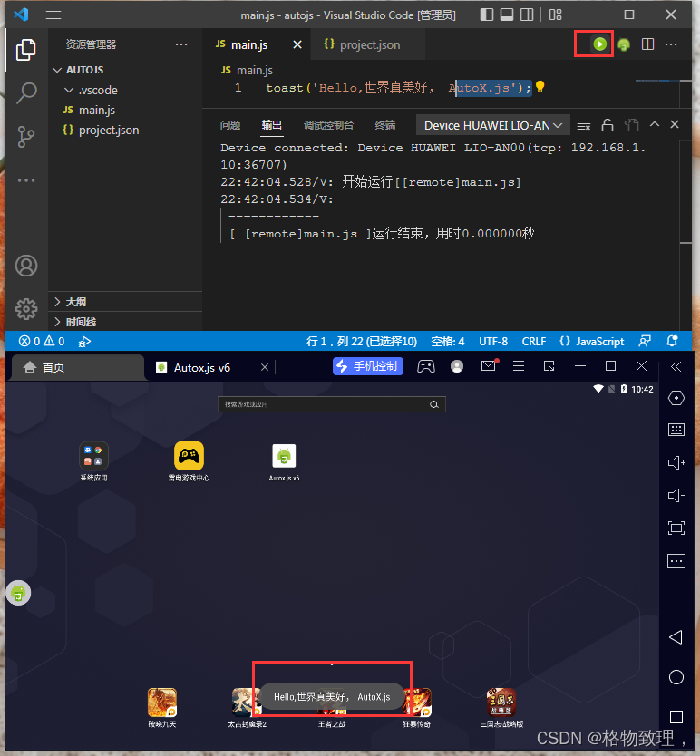
Task: Switch to the 终端 terminal tab
Action: (x=385, y=125)
